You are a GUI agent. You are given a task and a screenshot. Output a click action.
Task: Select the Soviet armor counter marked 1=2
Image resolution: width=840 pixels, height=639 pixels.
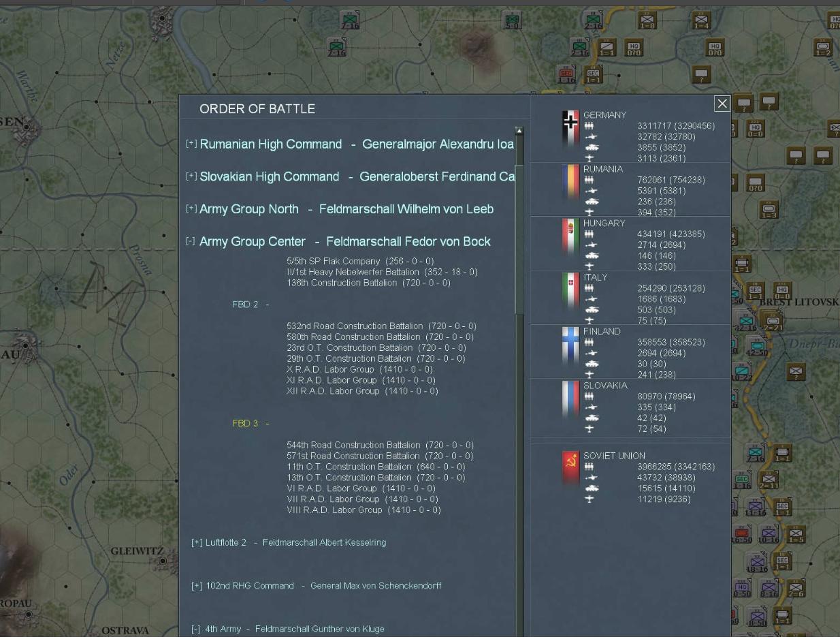tap(823, 48)
